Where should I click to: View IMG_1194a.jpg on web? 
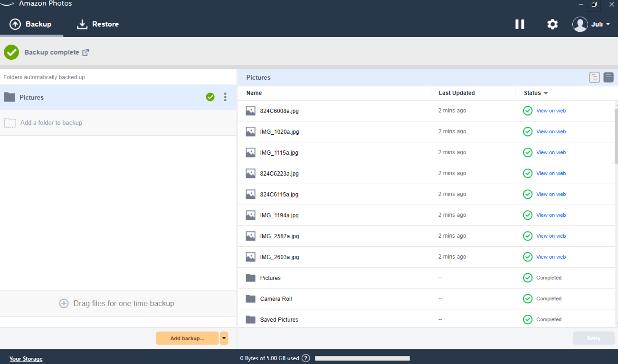tap(551, 215)
